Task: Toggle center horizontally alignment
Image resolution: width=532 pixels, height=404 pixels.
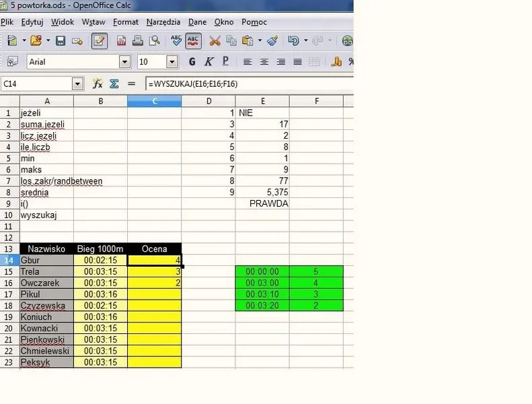Action: point(264,62)
